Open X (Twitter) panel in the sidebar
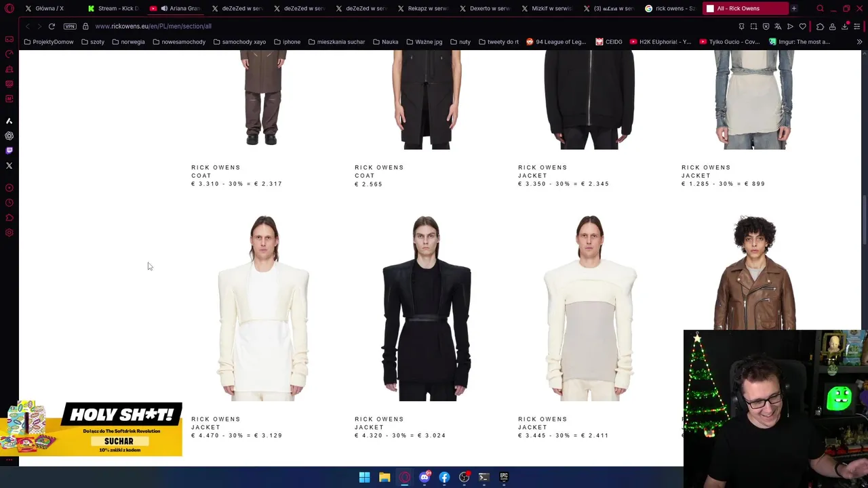Viewport: 868px width, 488px height. pyautogui.click(x=9, y=165)
